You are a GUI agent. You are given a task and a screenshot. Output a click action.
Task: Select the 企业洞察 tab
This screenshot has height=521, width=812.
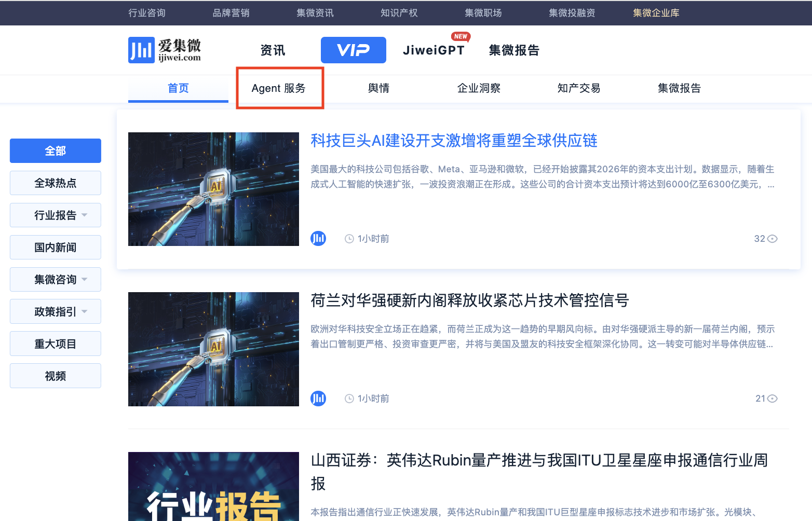479,88
